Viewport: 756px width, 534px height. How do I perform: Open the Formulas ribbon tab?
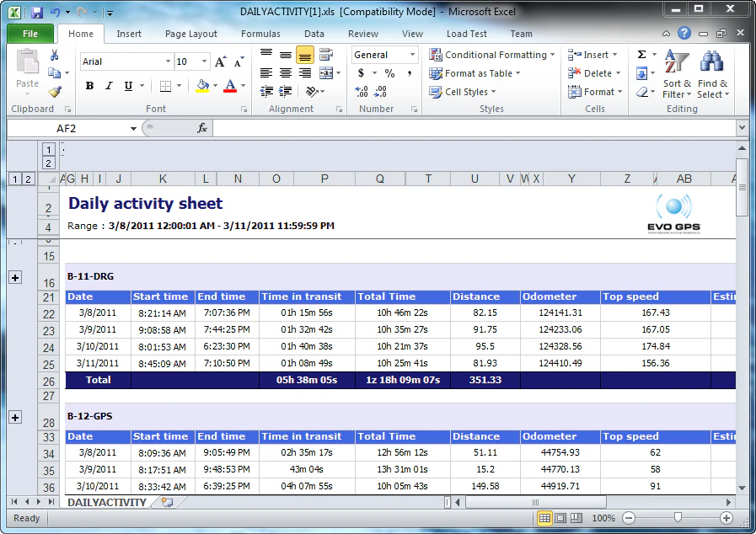tap(260, 34)
